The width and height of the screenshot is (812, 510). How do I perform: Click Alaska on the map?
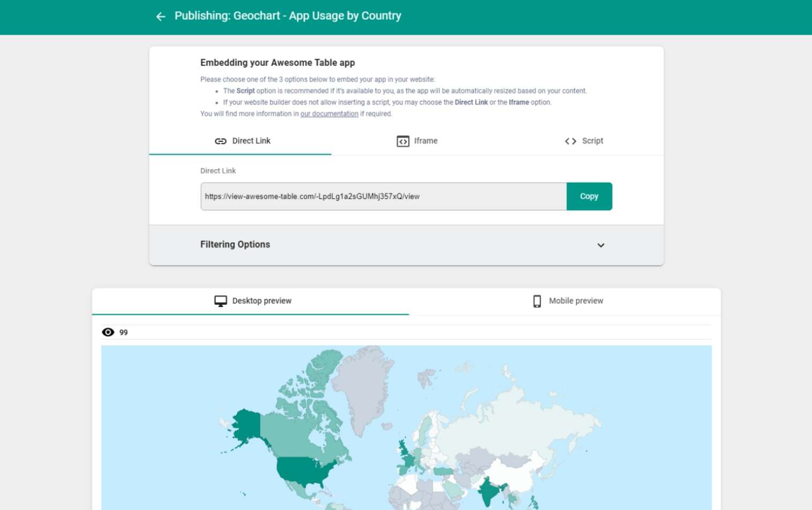(247, 426)
